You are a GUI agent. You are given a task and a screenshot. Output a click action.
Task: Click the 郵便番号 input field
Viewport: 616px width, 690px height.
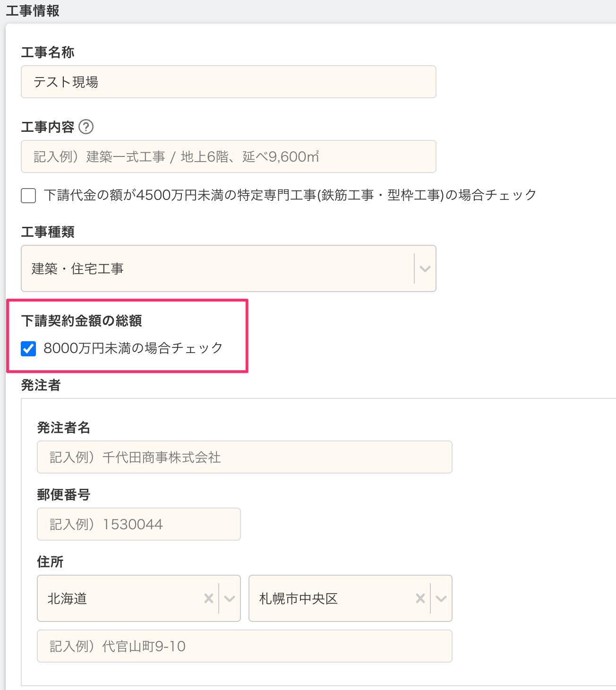point(138,524)
